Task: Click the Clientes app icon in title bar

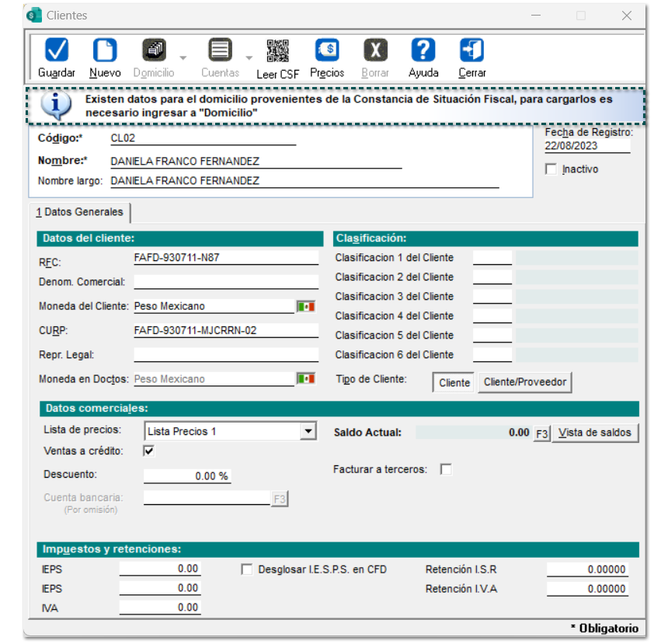Action: click(34, 16)
